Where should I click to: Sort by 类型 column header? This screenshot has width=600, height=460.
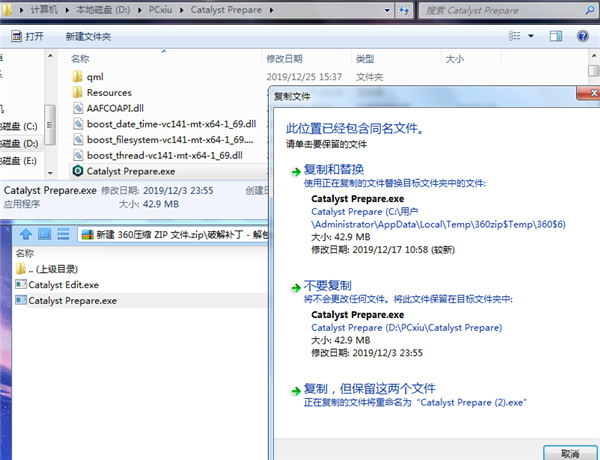click(x=365, y=59)
